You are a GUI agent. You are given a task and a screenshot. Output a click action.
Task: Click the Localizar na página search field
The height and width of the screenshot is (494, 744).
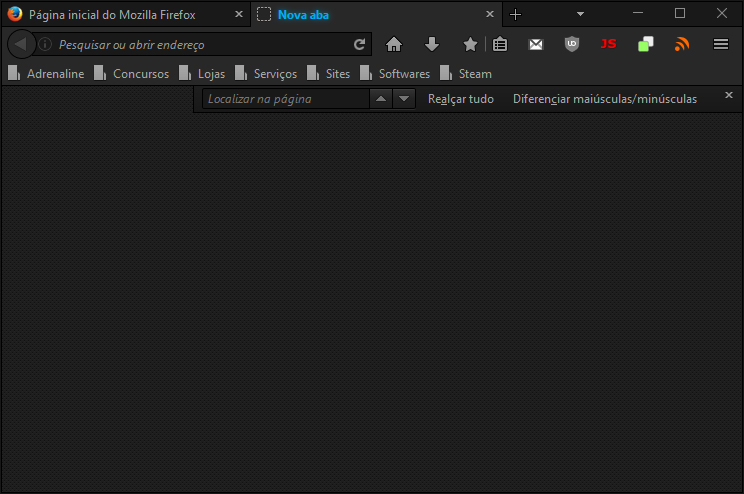pyautogui.click(x=285, y=99)
